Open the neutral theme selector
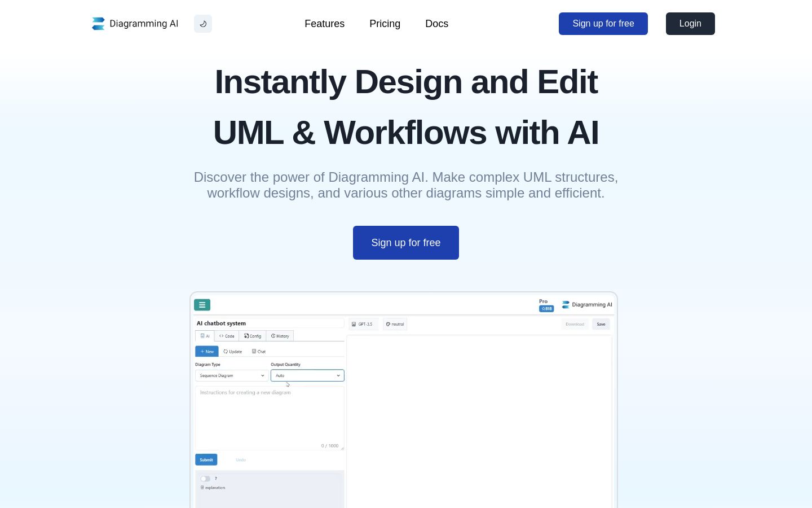 click(395, 324)
